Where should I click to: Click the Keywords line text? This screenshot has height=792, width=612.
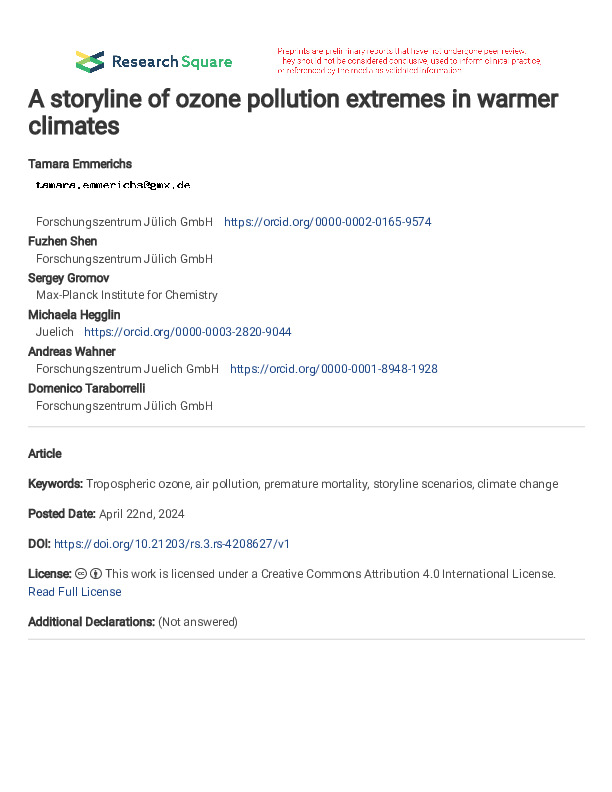pyautogui.click(x=293, y=484)
